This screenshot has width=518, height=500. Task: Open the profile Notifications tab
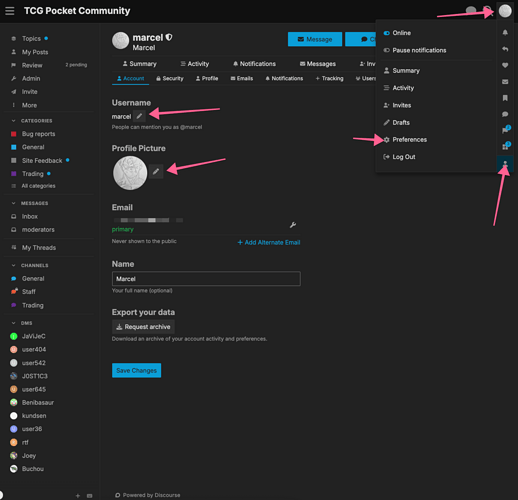254,64
